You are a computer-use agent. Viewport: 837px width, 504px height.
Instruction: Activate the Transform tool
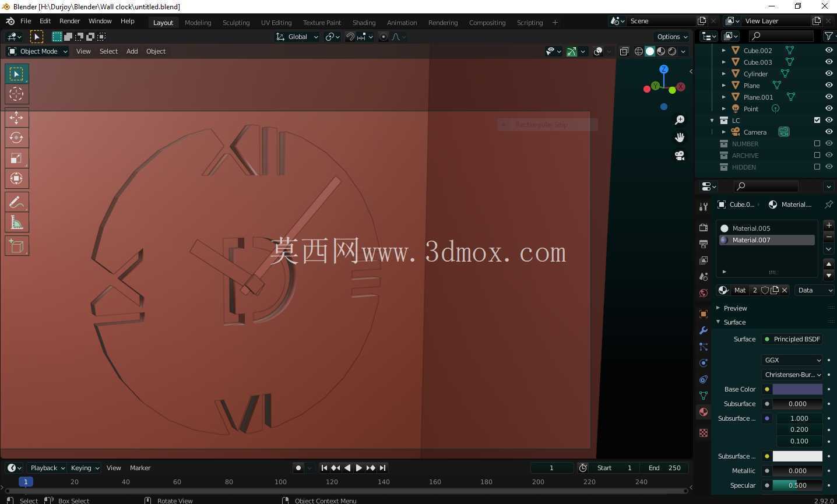point(16,178)
